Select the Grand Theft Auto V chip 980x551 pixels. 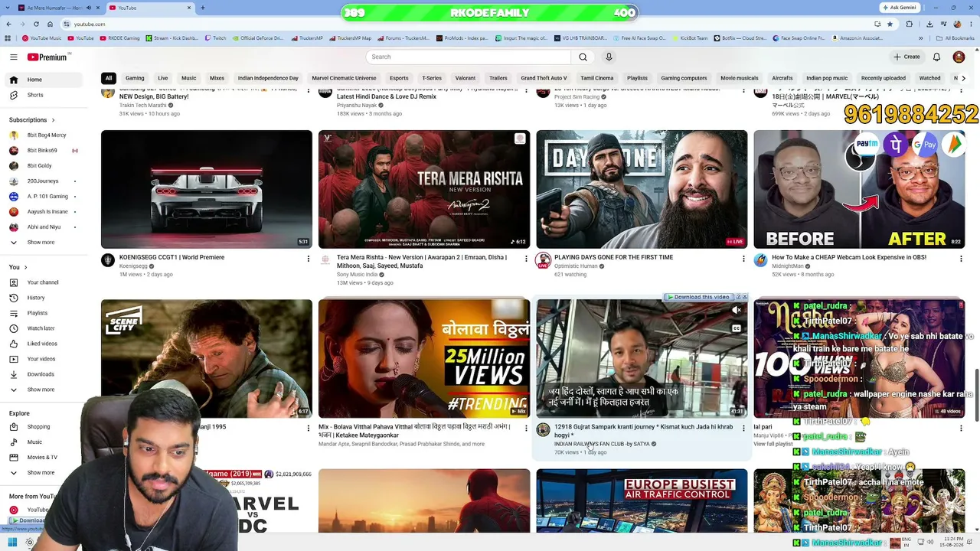click(544, 78)
